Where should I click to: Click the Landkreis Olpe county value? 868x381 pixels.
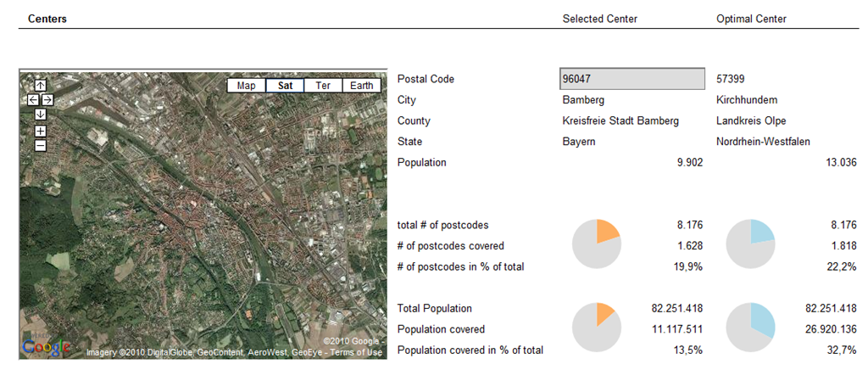pyautogui.click(x=751, y=121)
